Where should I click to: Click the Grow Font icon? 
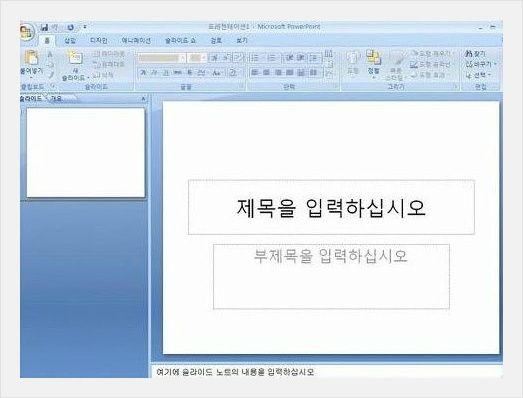[214, 58]
